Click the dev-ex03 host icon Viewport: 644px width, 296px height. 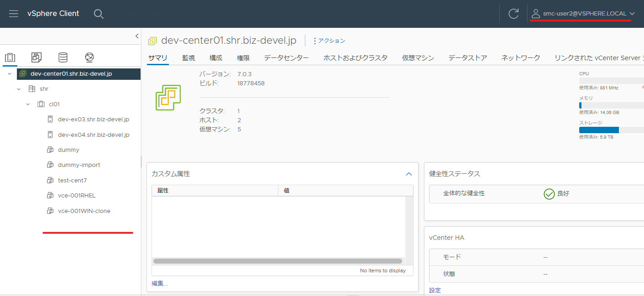pyautogui.click(x=50, y=119)
